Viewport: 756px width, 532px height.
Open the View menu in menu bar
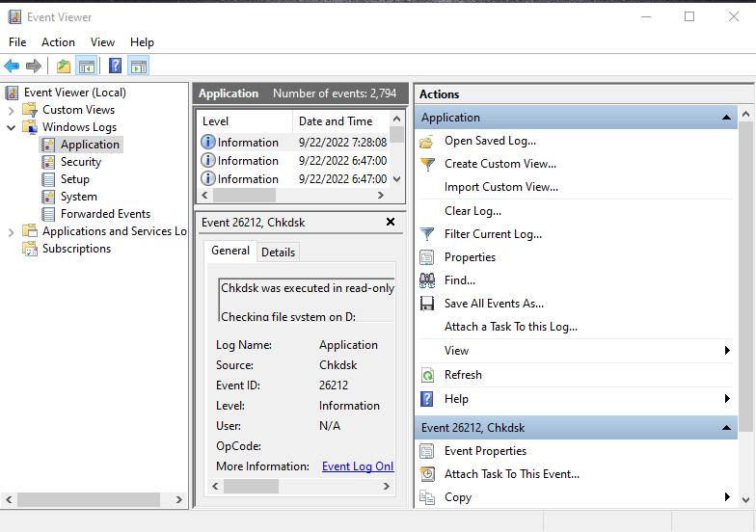click(x=102, y=42)
